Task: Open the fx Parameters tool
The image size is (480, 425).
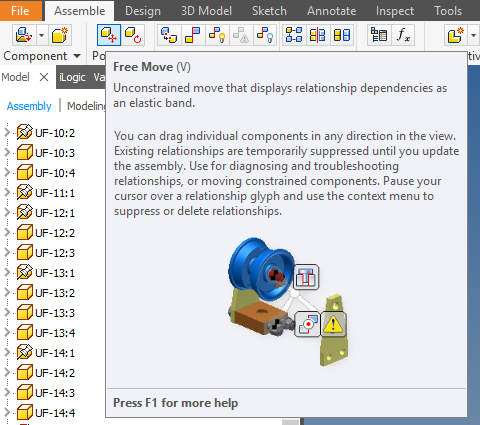Action: (x=403, y=35)
